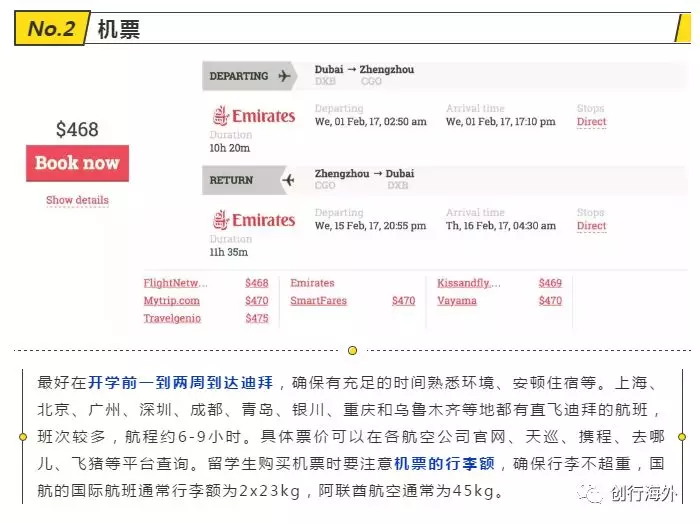
Task: Open the Show details link
Action: coord(77,200)
